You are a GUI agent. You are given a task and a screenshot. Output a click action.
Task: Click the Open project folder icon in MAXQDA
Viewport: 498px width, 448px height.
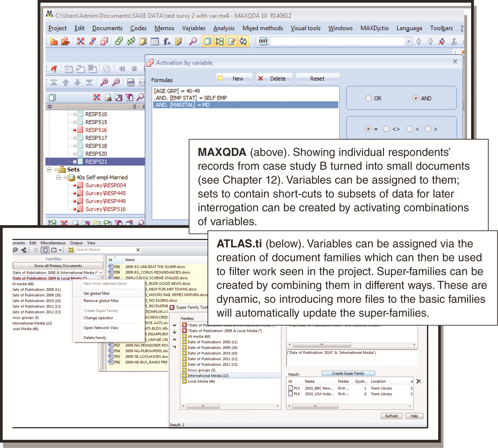(66, 42)
